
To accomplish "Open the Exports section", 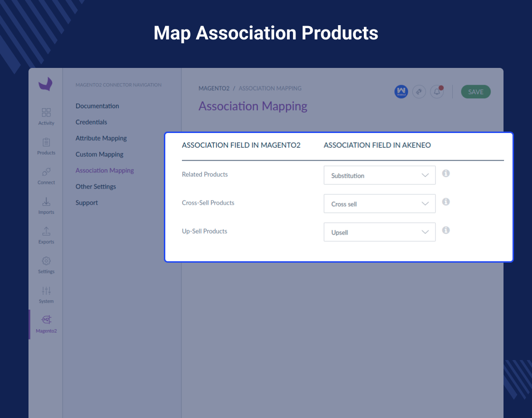I will click(x=46, y=235).
